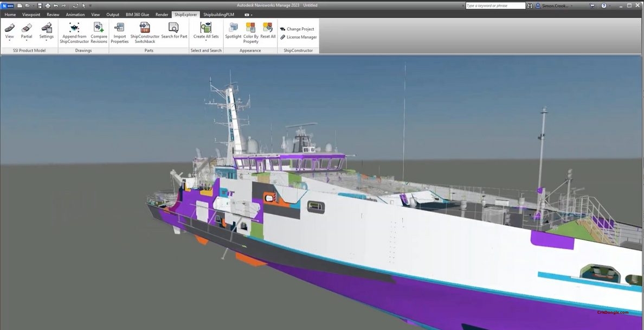The width and height of the screenshot is (644, 330).
Task: Expand the arrow left of search box
Action: point(463,6)
